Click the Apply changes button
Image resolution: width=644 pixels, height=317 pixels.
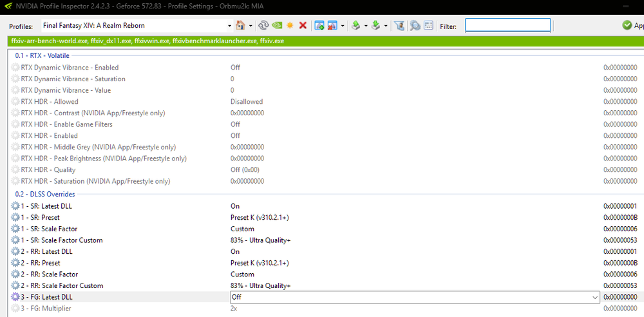[632, 26]
